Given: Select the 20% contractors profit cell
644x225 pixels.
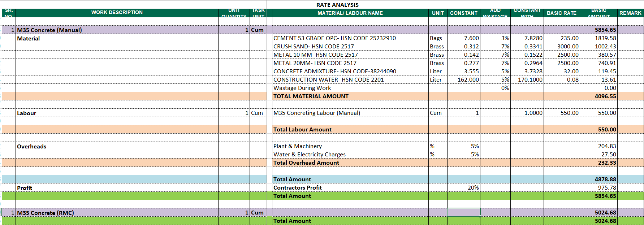Looking at the screenshot, I should (464, 188).
